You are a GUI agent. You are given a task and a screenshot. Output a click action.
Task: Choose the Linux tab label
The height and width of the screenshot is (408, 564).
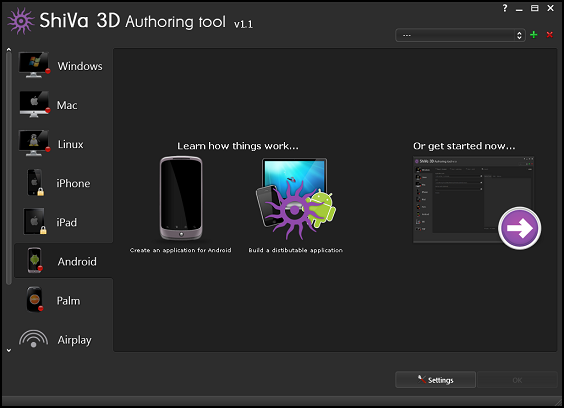click(70, 144)
